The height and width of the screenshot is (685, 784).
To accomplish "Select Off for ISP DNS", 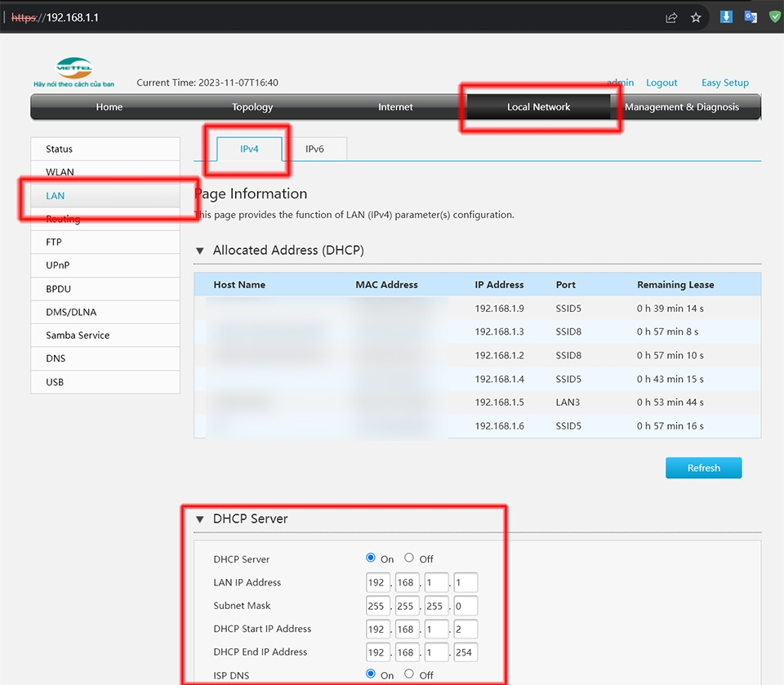I will pyautogui.click(x=410, y=674).
